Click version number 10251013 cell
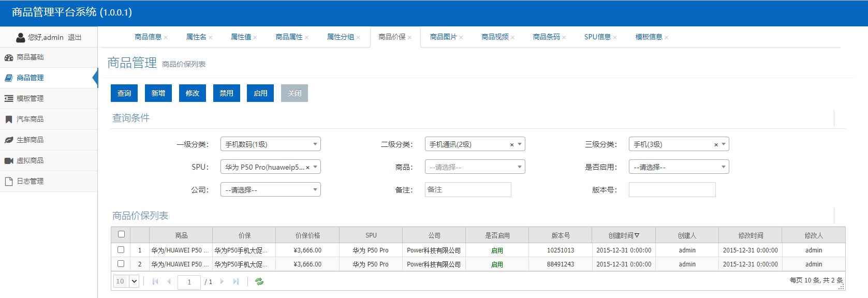868x298 pixels. 561,250
